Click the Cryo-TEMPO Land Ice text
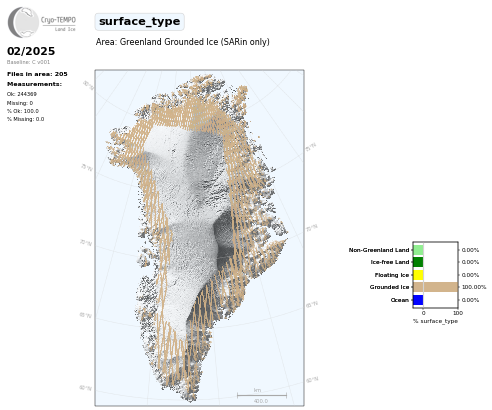Viewport: 492px width, 410px height. pos(58,24)
